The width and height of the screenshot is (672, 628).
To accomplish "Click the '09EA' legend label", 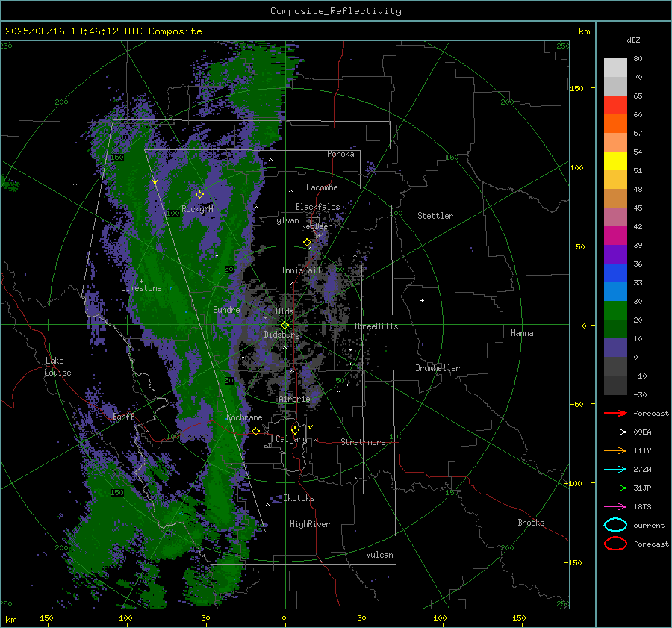I will 642,432.
